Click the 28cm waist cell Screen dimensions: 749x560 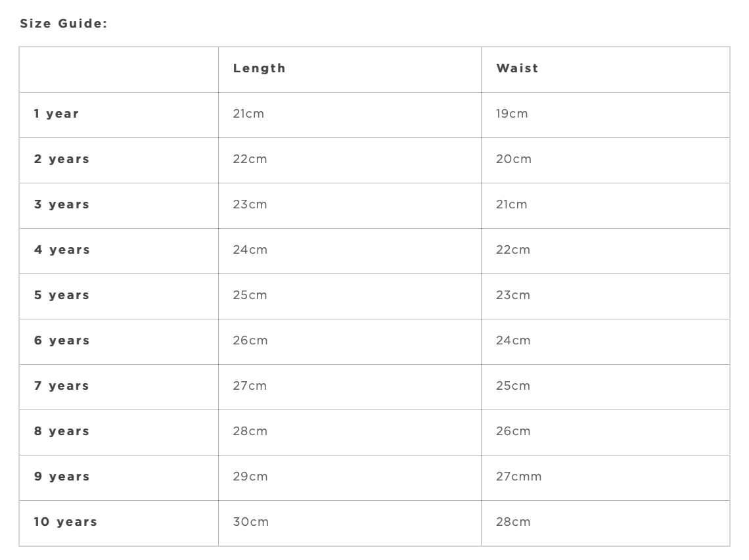513,522
